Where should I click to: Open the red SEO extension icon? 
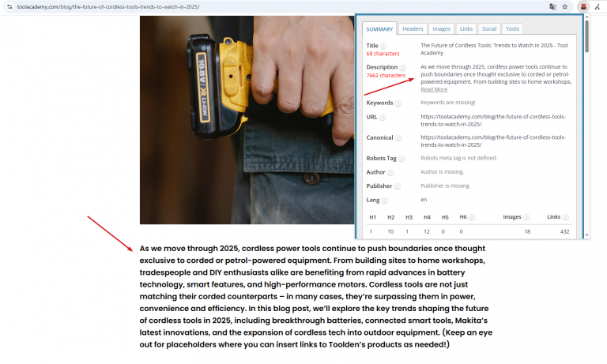pos(583,6)
